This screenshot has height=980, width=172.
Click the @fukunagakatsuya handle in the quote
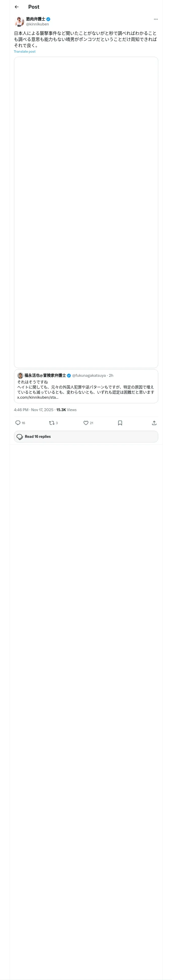[89, 376]
